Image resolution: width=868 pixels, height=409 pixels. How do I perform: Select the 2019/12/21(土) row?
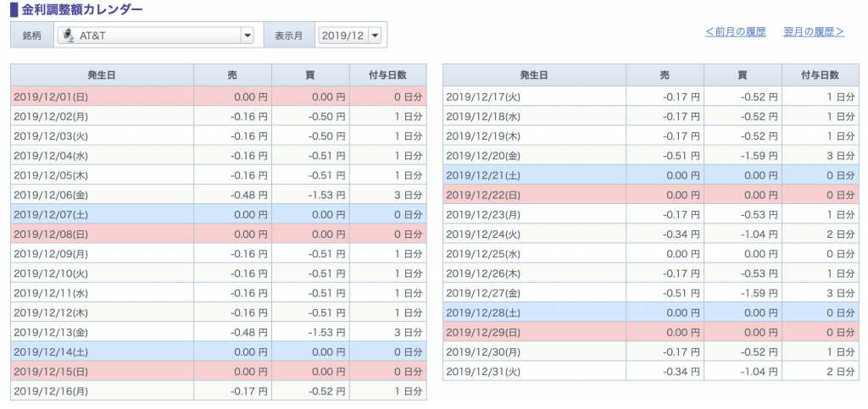[651, 175]
